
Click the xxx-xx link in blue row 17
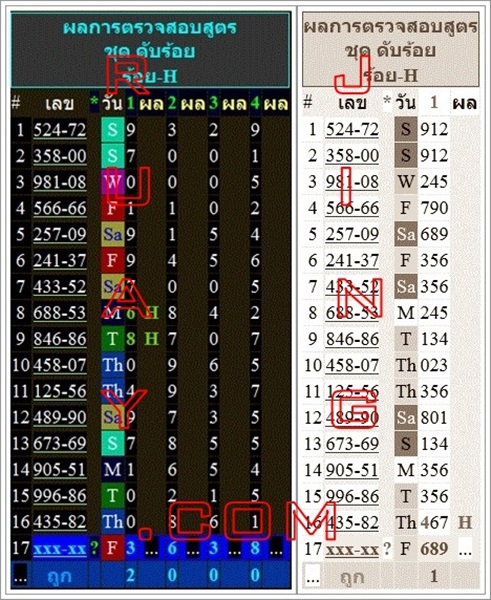60,549
